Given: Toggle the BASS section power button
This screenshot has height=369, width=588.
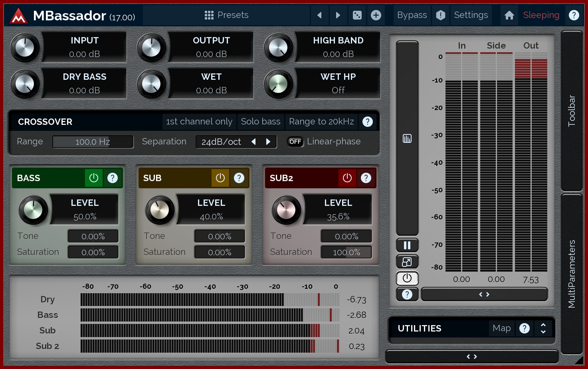Looking at the screenshot, I should click(94, 178).
